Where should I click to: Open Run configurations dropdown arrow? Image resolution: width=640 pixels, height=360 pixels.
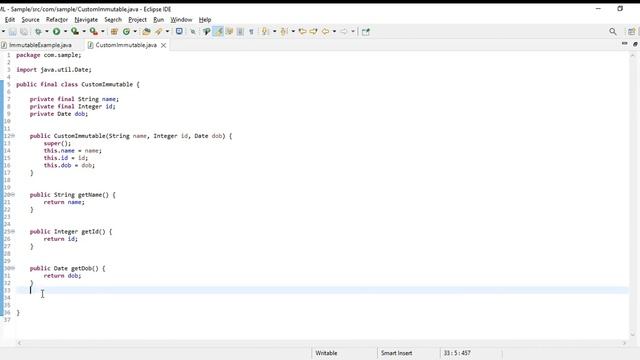tap(65, 31)
